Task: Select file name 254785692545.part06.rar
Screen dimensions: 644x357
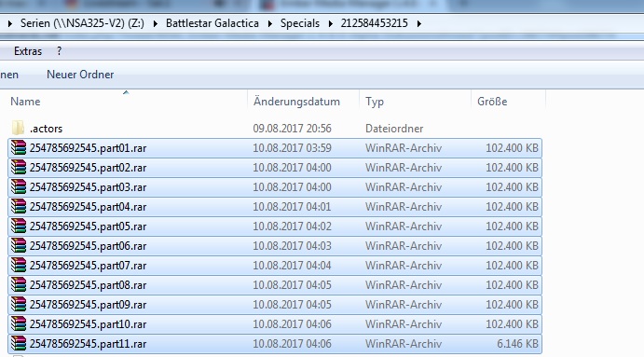Action: click(88, 246)
